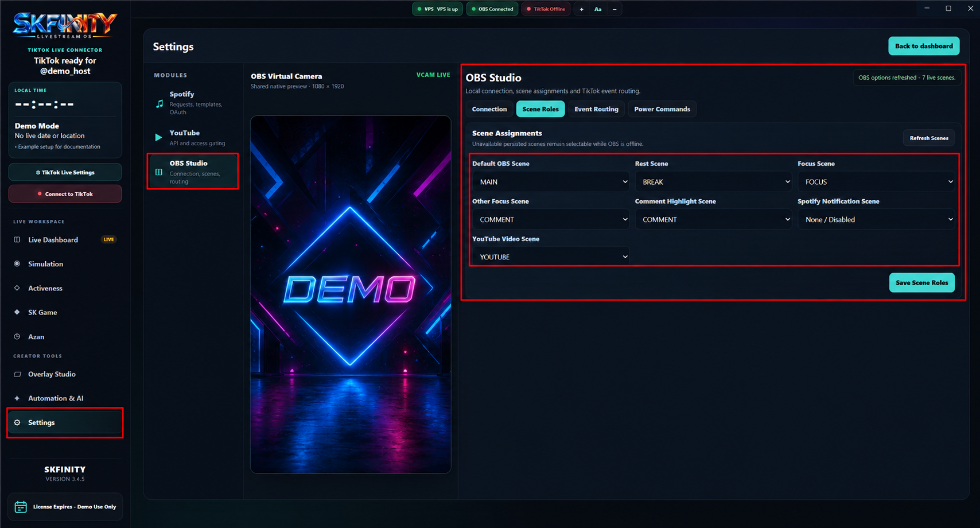
Task: Click Connect to TikTok button
Action: tap(65, 194)
